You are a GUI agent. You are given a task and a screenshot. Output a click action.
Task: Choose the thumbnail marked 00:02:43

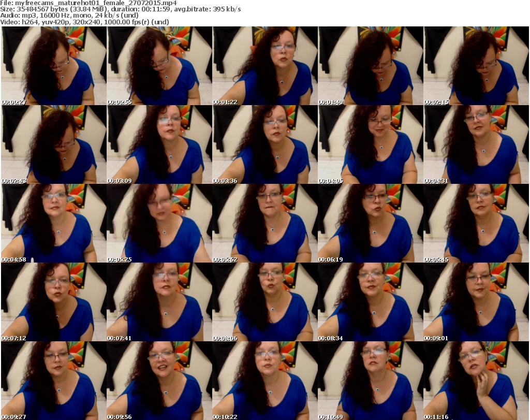tap(54, 144)
